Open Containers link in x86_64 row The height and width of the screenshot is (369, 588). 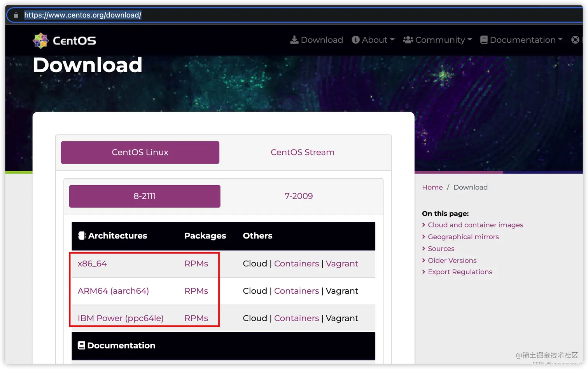pos(296,264)
